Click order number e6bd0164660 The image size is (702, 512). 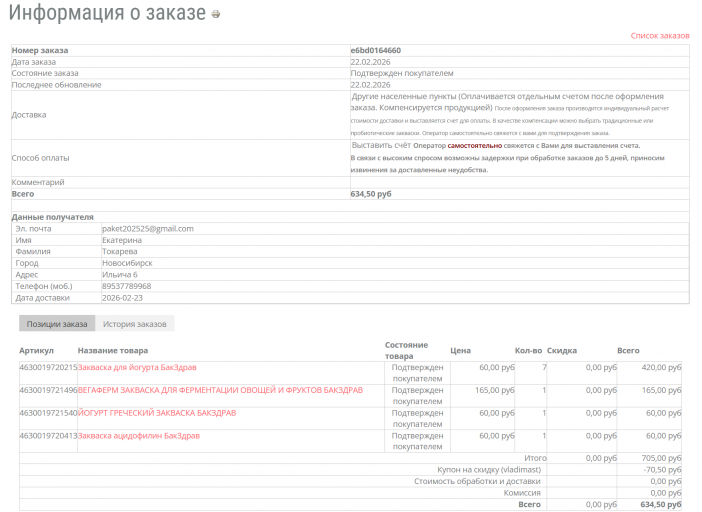[376, 51]
